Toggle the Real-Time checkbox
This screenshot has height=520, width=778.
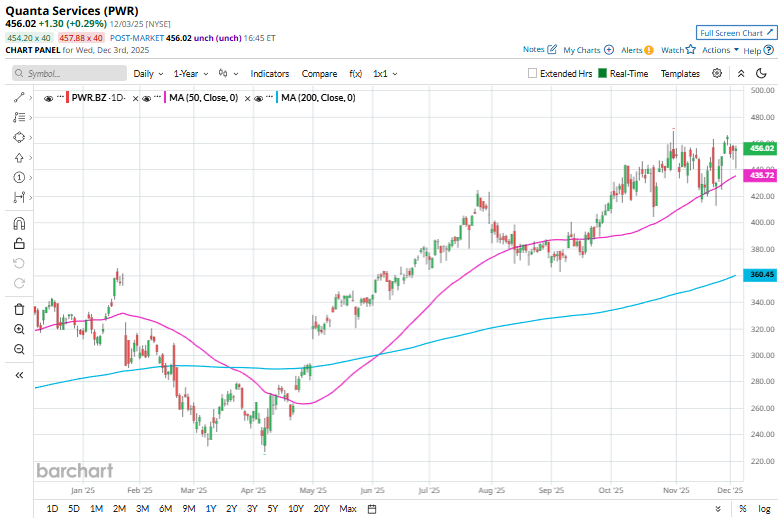tap(603, 73)
